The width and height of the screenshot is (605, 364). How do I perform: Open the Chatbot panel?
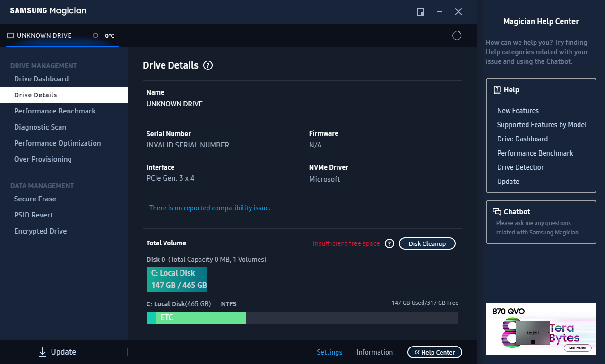[x=541, y=222]
